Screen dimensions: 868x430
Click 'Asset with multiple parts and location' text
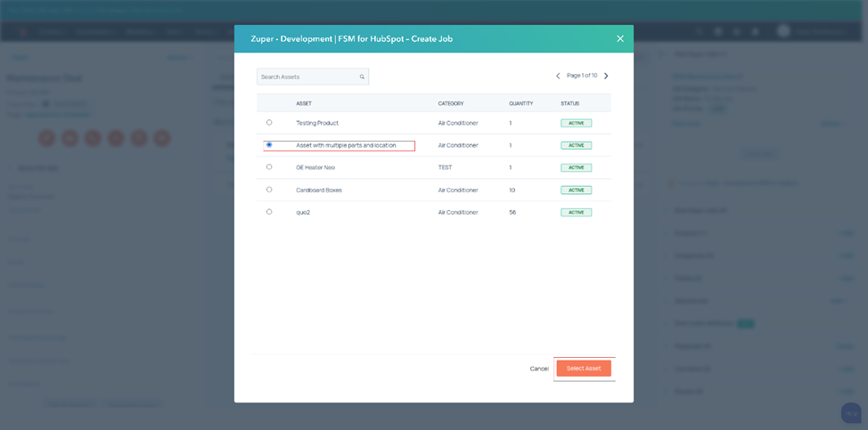point(346,145)
